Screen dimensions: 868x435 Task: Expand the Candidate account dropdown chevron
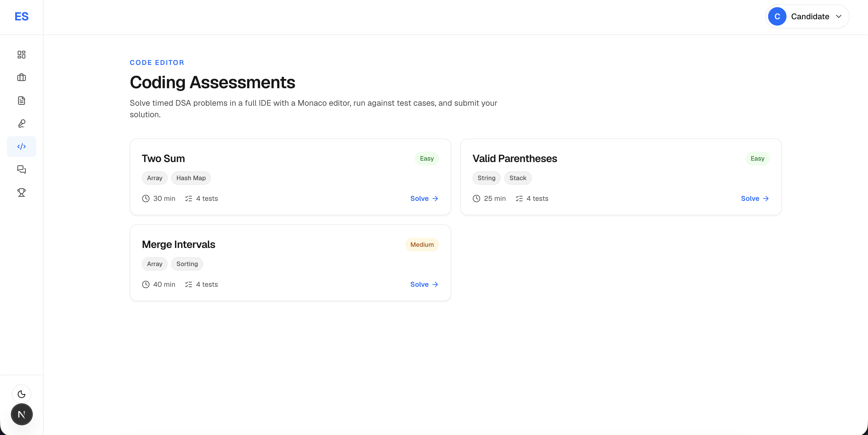tap(839, 17)
